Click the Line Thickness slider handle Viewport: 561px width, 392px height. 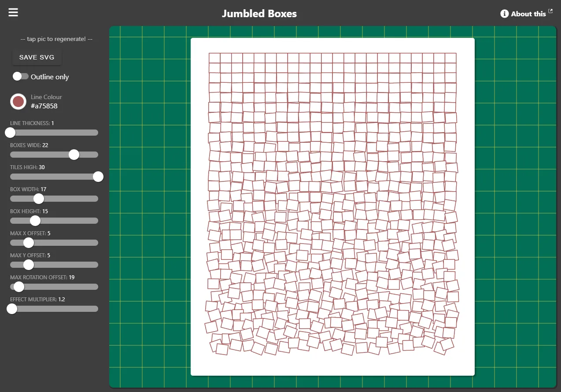[10, 133]
